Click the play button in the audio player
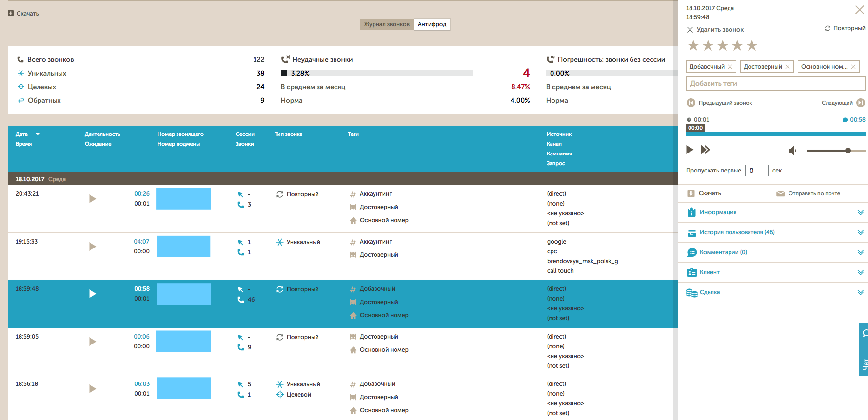 pyautogui.click(x=690, y=150)
